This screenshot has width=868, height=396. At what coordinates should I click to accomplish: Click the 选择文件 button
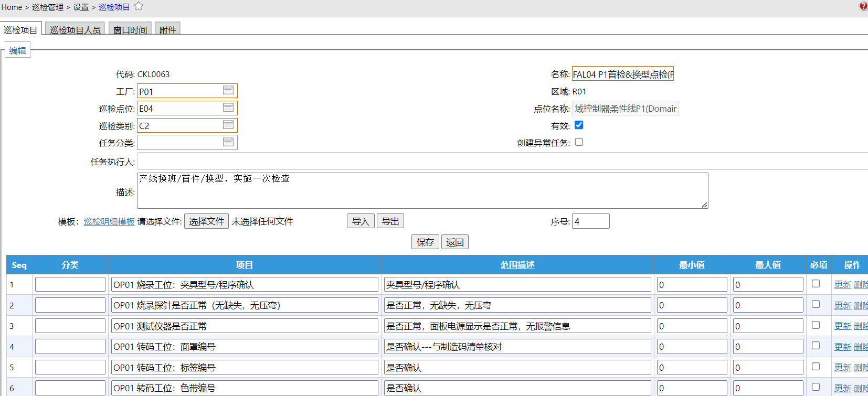[x=206, y=221]
